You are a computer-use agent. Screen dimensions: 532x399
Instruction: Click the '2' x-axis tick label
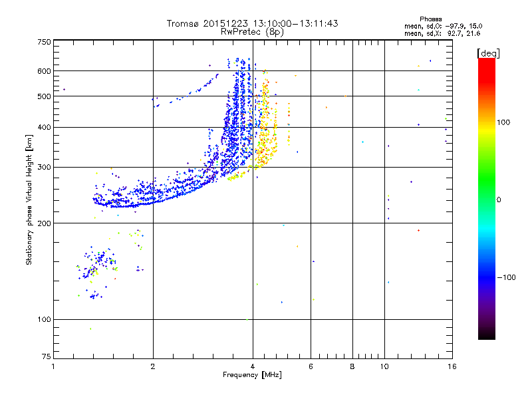point(153,366)
